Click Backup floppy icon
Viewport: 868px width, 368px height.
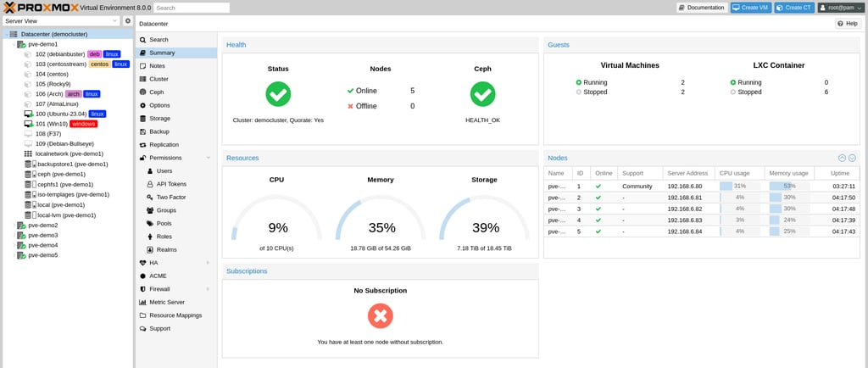pos(143,131)
